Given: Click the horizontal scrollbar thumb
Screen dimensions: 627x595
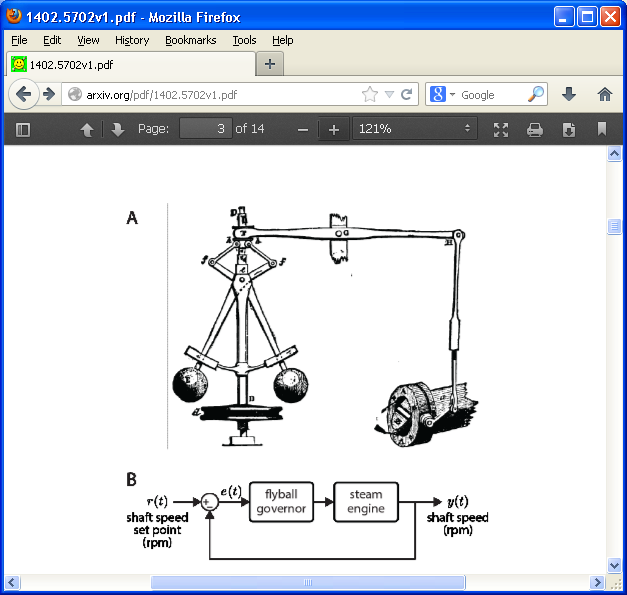Looking at the screenshot, I should (307, 582).
